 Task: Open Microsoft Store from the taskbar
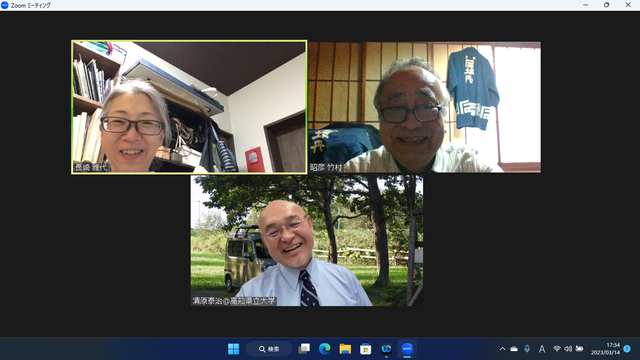point(366,349)
